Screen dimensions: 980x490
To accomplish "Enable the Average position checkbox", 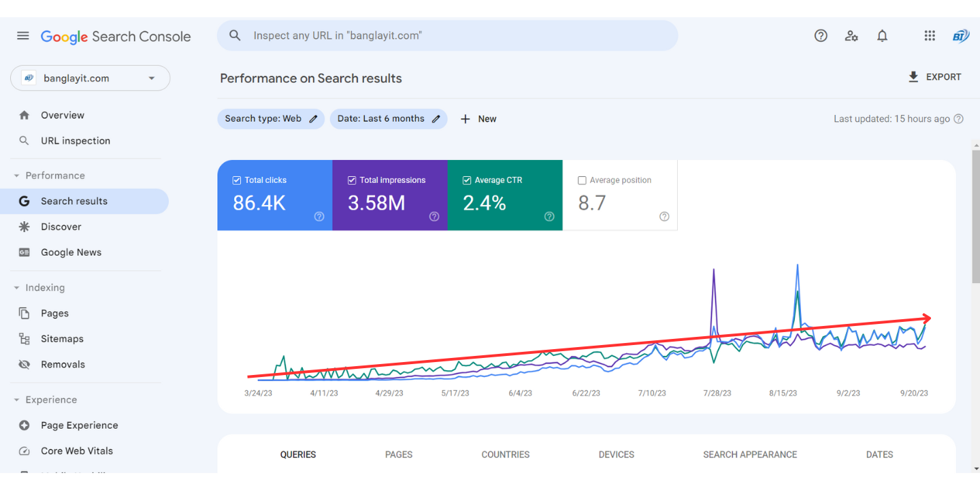I will 582,180.
